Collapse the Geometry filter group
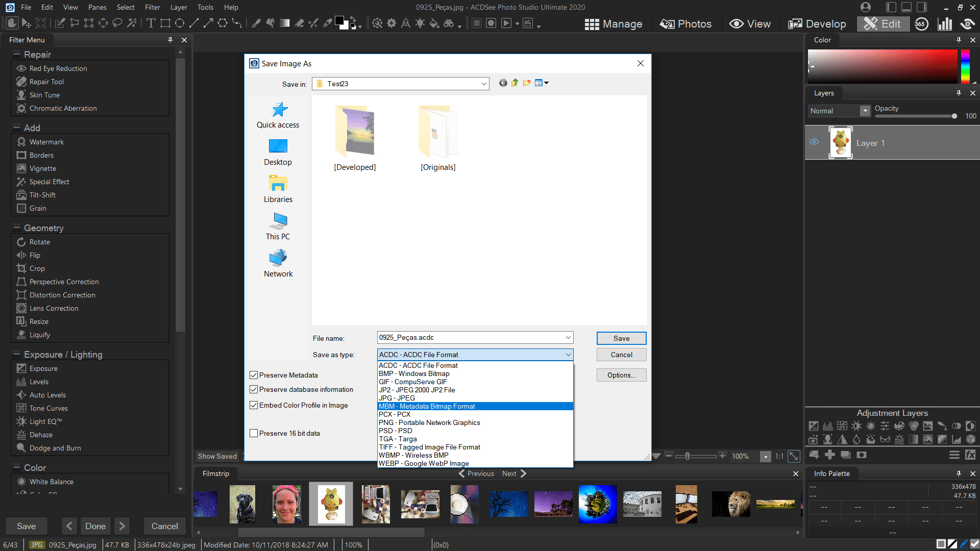 [x=16, y=228]
